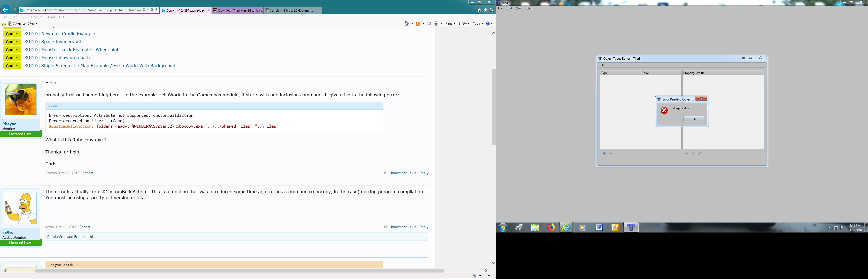This screenshot has height=279, width=868.
Task: Click the vertical scrollbar thumb of the page
Action: 494,107
